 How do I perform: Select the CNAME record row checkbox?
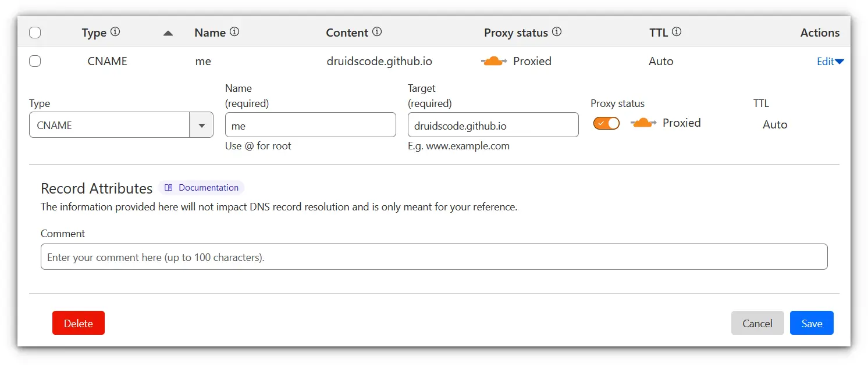click(34, 61)
